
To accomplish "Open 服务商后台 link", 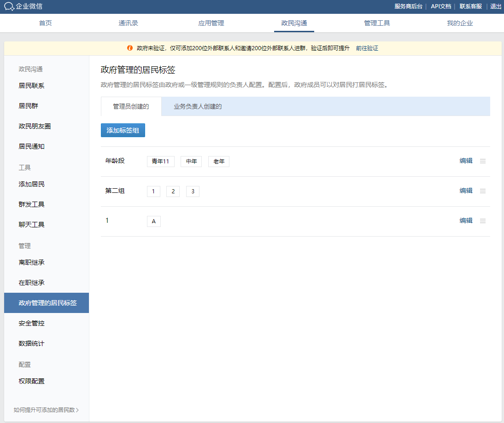I will click(408, 6).
